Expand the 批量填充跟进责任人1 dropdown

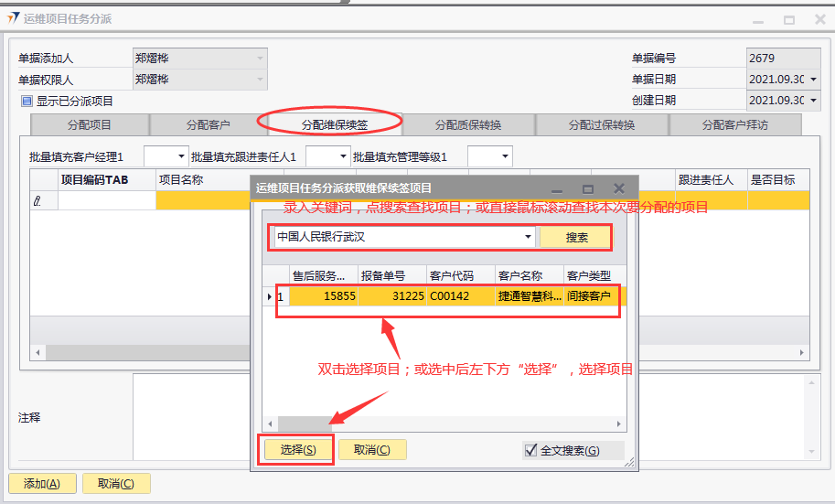pyautogui.click(x=342, y=157)
